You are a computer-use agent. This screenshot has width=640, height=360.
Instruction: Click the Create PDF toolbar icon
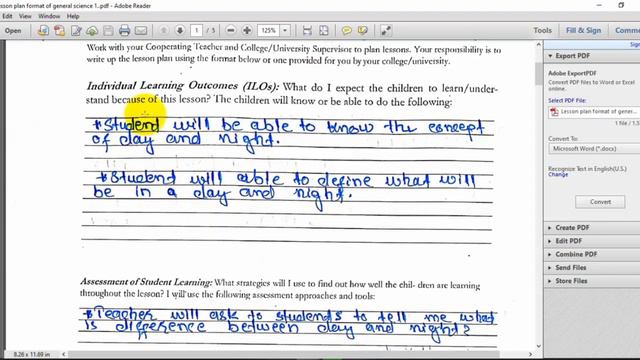click(x=60, y=31)
